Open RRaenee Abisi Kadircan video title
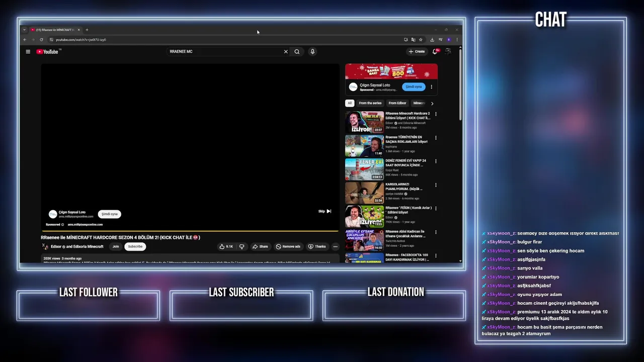The image size is (644, 362). (x=406, y=234)
